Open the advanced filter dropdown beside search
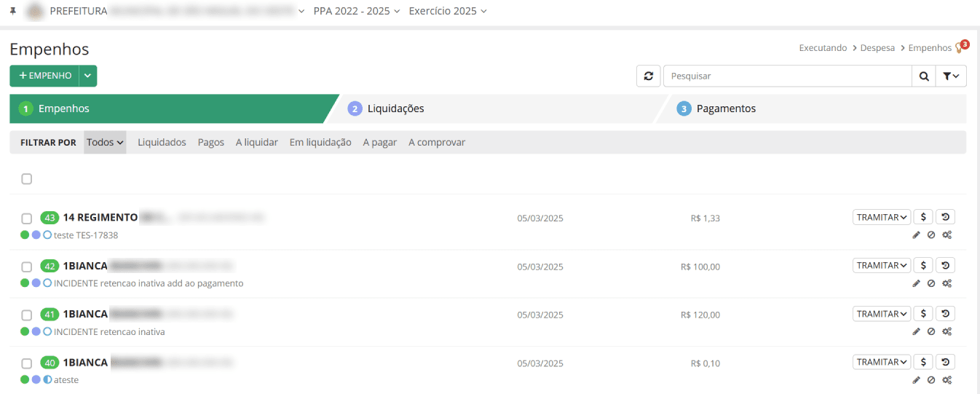Viewport: 980px width, 394px height. (950, 76)
